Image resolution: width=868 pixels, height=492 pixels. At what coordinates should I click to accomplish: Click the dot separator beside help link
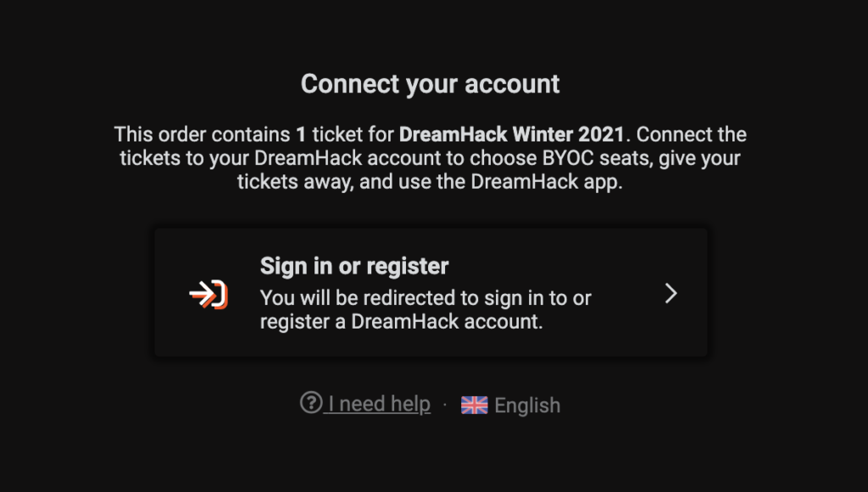click(x=445, y=406)
